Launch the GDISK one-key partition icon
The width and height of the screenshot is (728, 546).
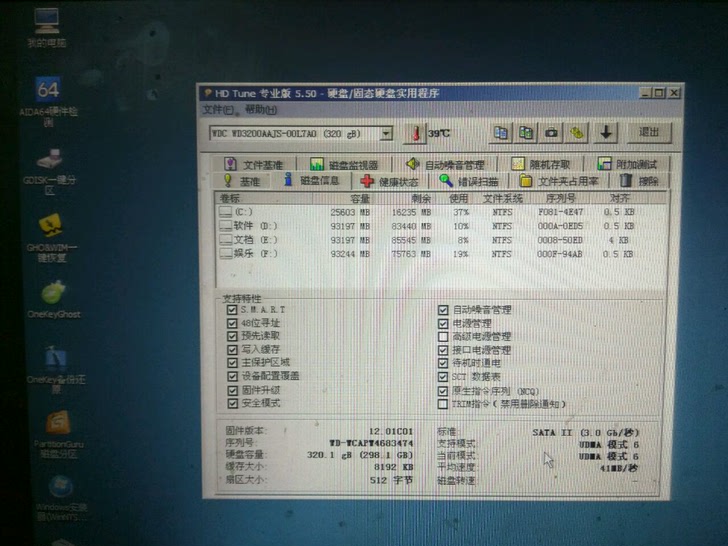[x=49, y=171]
